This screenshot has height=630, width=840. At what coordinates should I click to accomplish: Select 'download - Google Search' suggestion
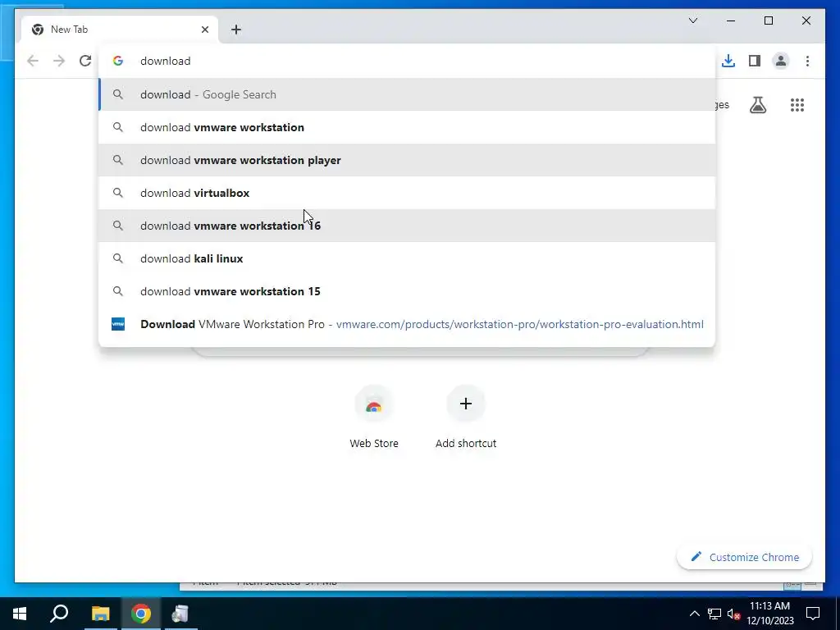[x=407, y=94]
